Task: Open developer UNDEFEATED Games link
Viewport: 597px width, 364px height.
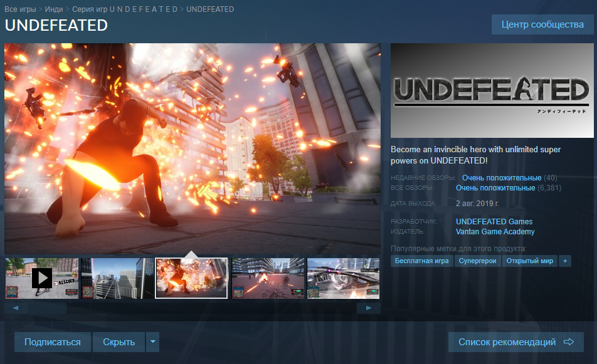Action: click(x=494, y=221)
